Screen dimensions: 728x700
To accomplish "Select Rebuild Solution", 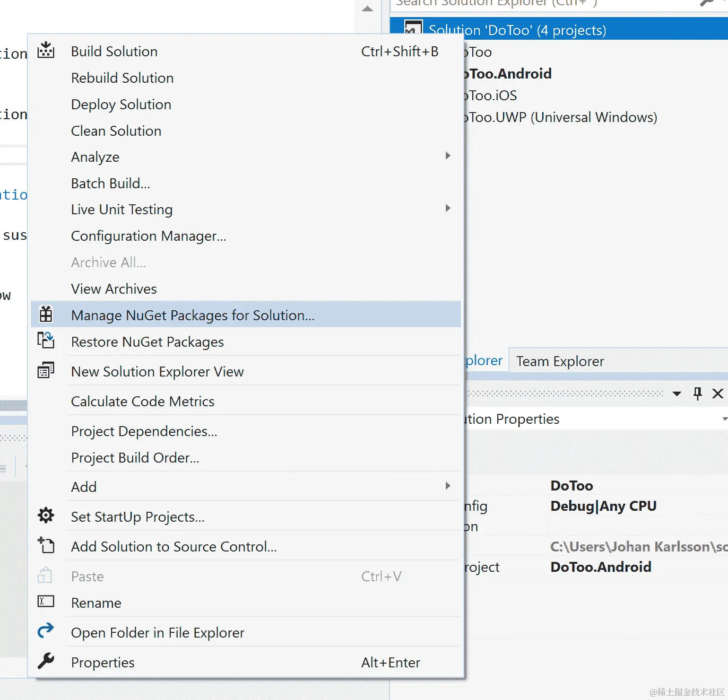I will point(246,78).
